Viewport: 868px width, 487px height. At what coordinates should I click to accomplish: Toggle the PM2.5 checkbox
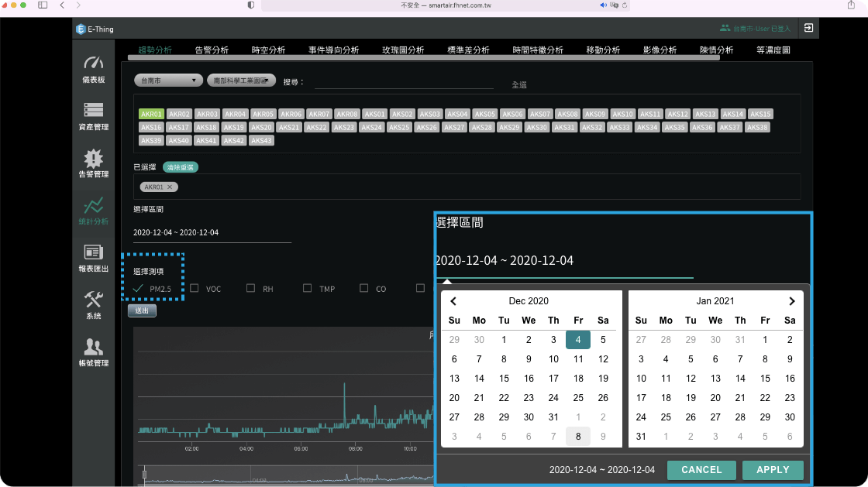138,289
